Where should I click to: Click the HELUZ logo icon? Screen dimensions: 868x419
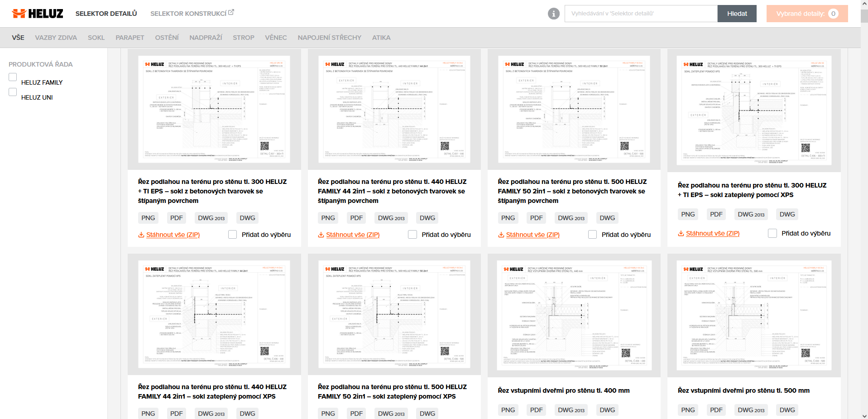[x=19, y=14]
